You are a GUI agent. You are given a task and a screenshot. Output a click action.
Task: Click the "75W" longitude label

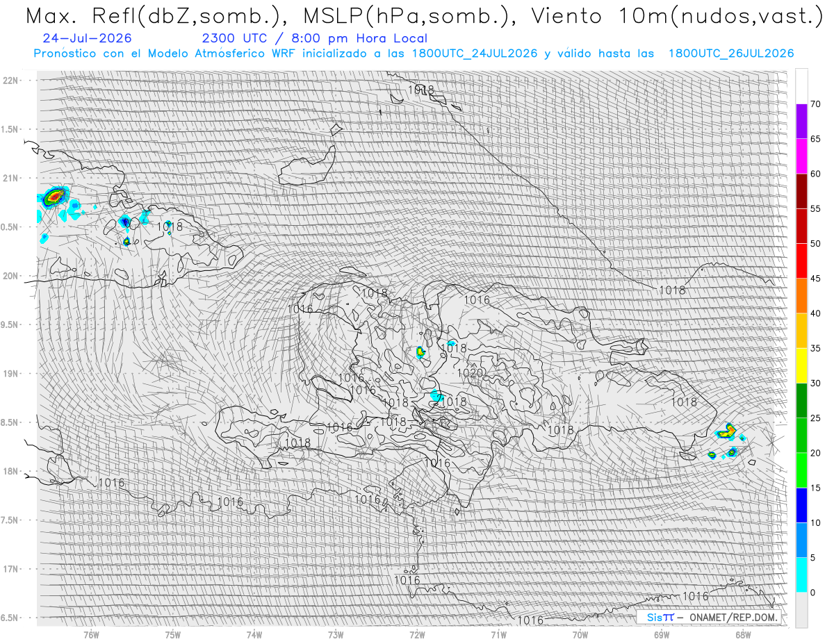tap(173, 634)
